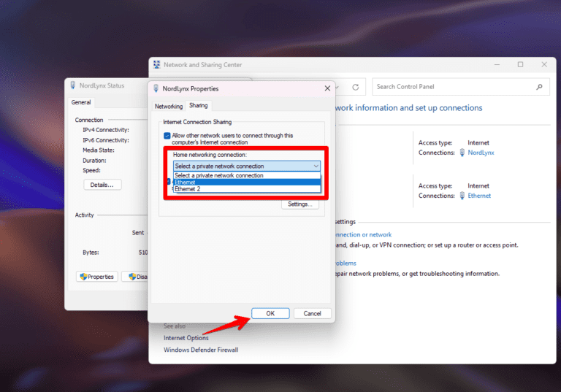This screenshot has width=561, height=392.
Task: Click Network and Sharing Center title icon
Action: (157, 65)
